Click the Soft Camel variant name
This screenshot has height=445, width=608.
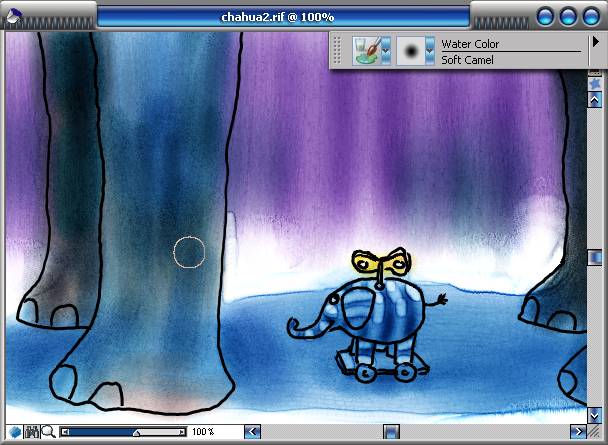(467, 60)
